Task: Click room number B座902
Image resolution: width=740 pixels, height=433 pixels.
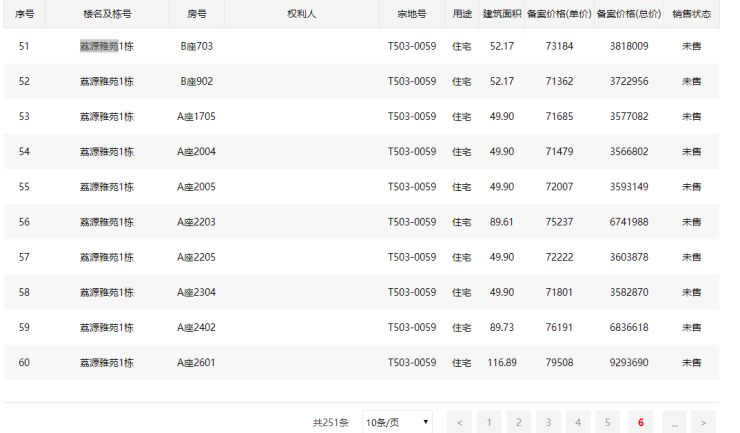Action: pyautogui.click(x=196, y=81)
